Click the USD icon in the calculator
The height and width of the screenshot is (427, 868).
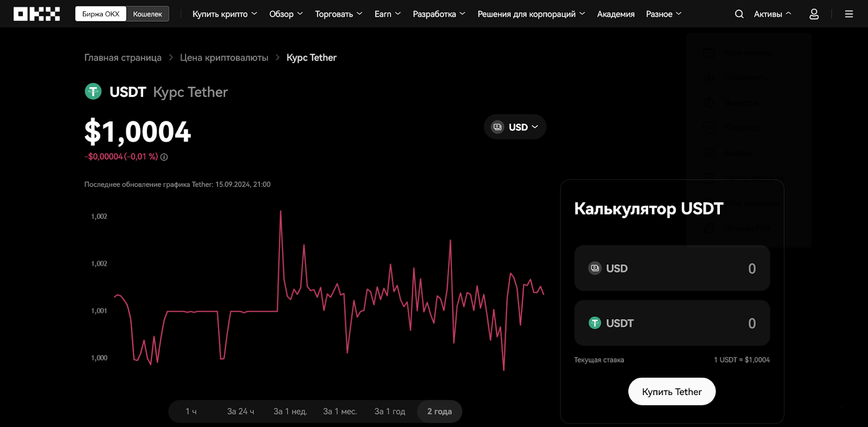595,268
